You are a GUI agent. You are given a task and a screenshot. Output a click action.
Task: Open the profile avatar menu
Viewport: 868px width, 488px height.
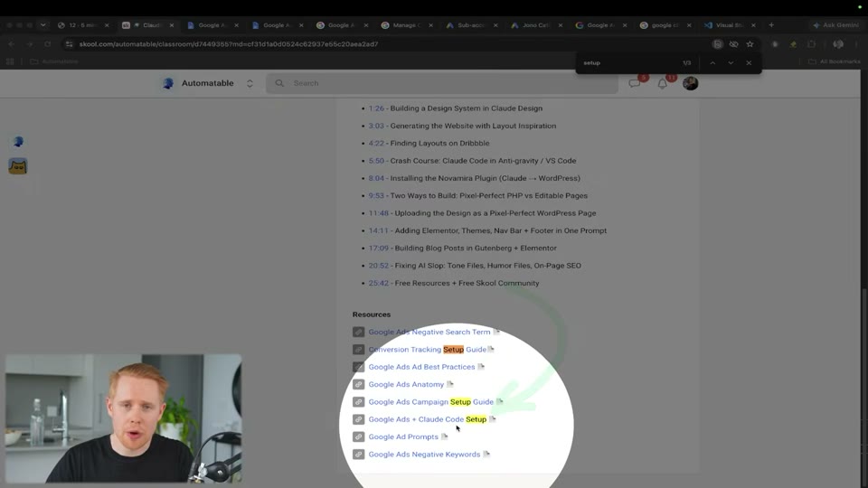tap(690, 83)
